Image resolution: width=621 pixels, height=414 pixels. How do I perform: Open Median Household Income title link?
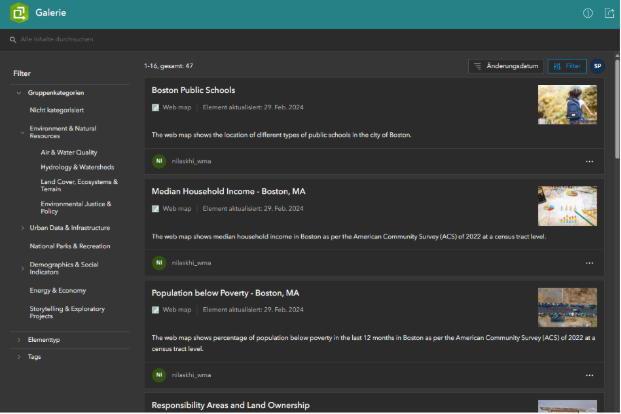coord(229,192)
